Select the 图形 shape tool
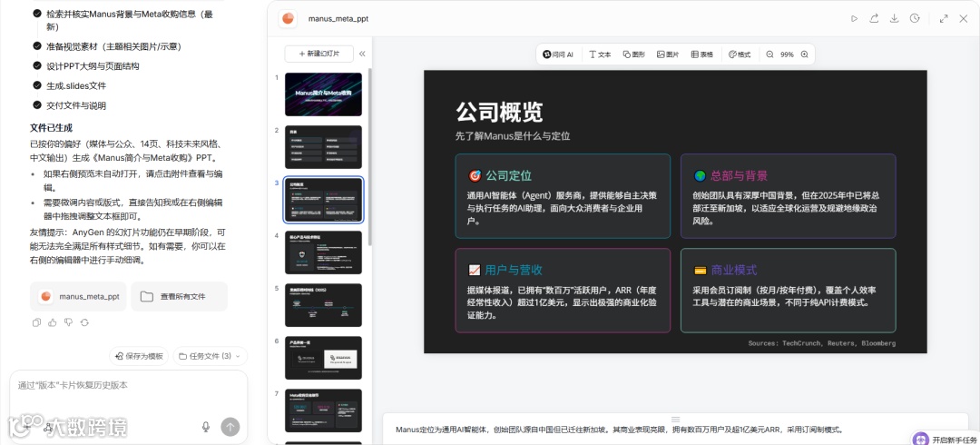Viewport: 980px width, 445px height. tap(633, 54)
